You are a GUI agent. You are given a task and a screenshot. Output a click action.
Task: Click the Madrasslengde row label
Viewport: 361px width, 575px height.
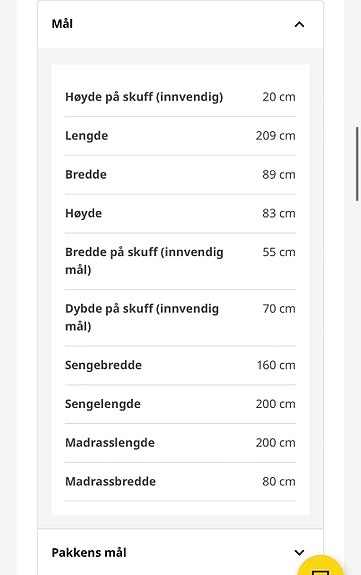[x=110, y=443]
